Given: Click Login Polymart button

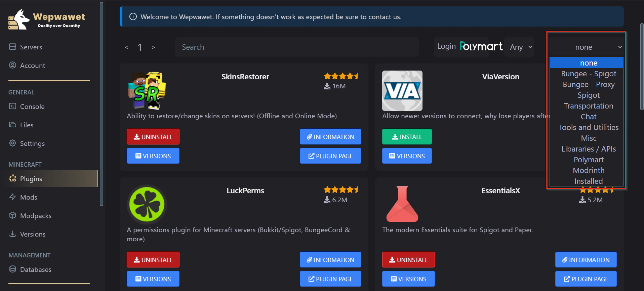Looking at the screenshot, I should [470, 46].
